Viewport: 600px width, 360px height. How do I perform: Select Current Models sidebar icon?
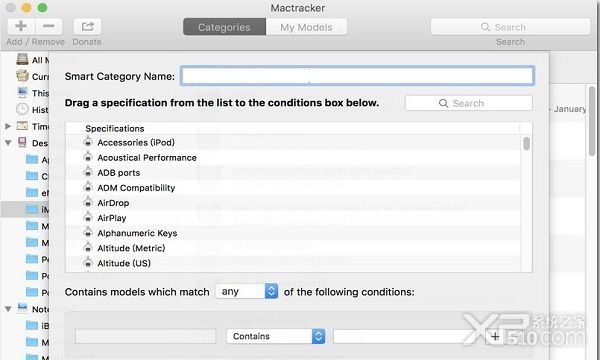click(x=23, y=76)
